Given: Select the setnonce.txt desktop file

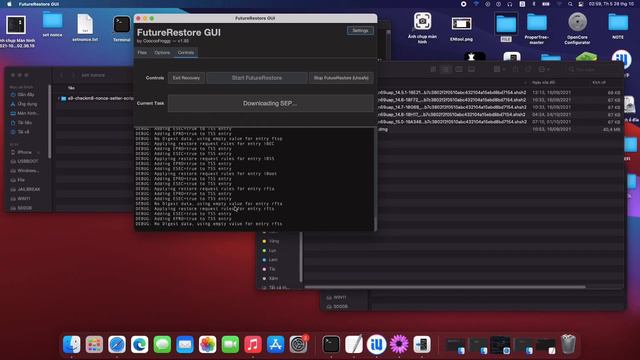Looking at the screenshot, I should (85, 28).
